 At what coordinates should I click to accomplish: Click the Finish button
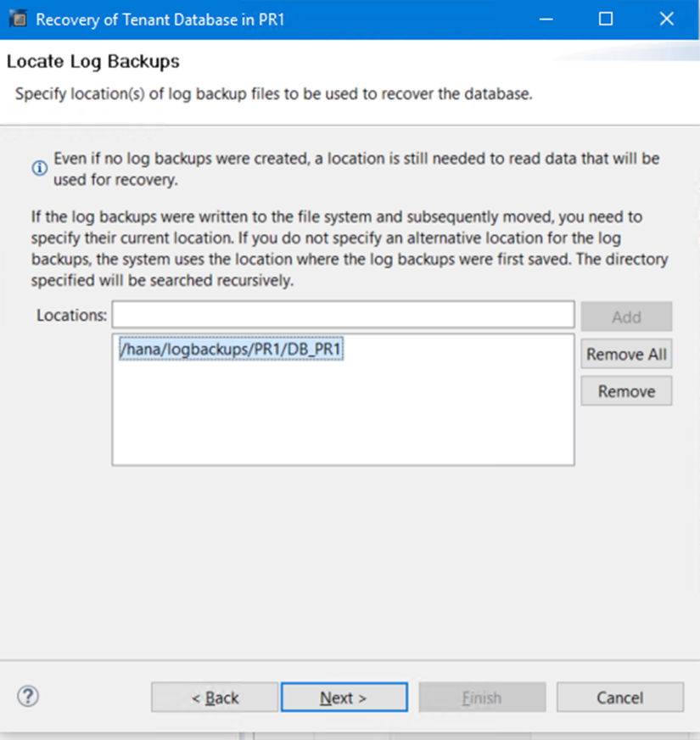481,698
